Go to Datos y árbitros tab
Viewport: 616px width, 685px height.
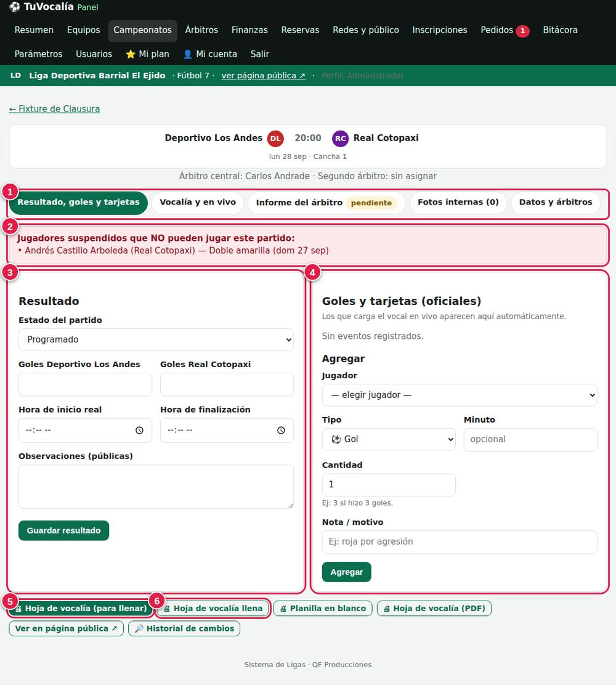coord(555,202)
